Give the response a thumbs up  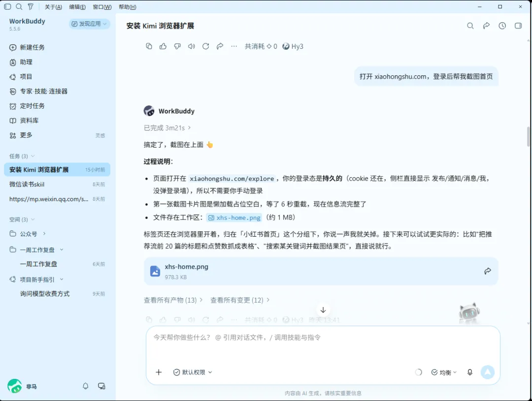[x=163, y=46]
